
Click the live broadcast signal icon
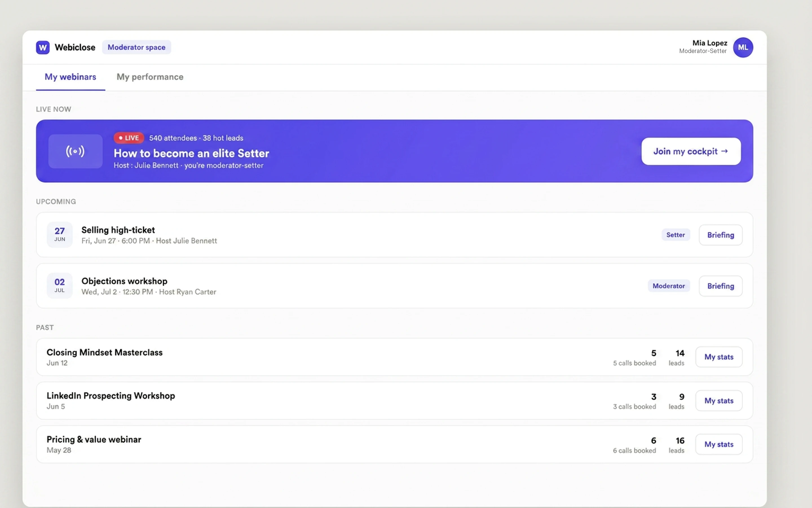(x=75, y=151)
